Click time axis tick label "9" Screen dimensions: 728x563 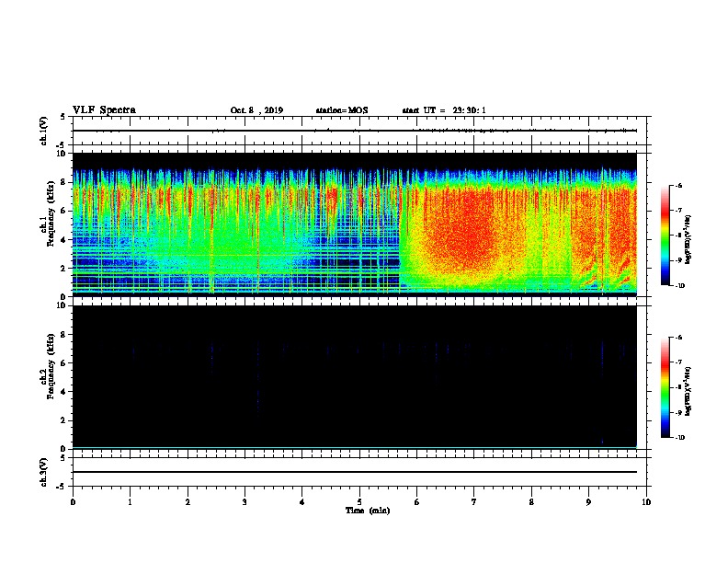coord(588,502)
